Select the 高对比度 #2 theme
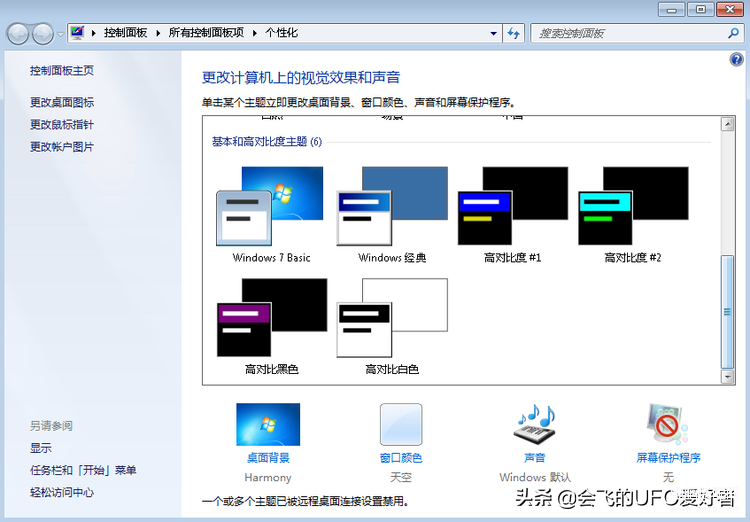This screenshot has width=750, height=522. coord(633,215)
